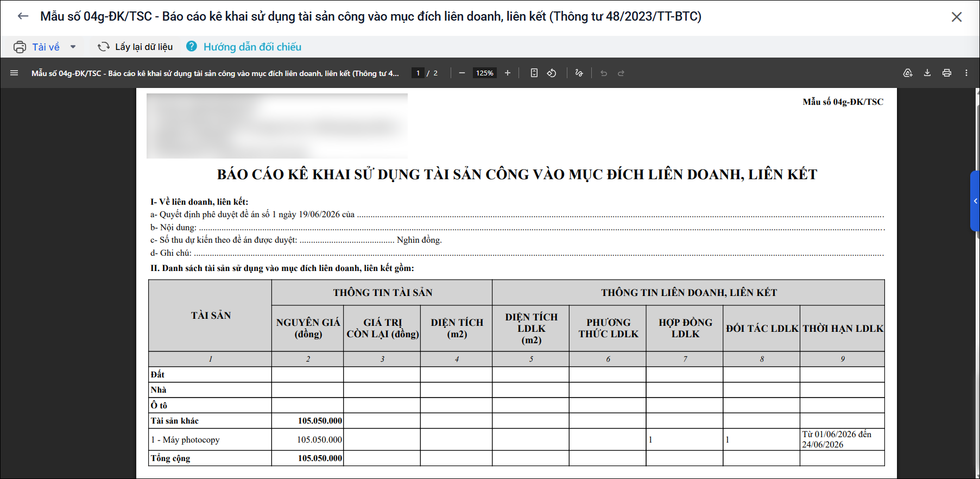Click the refresh icon for Lấy lại dữ liệu
The width and height of the screenshot is (980, 479).
click(103, 47)
